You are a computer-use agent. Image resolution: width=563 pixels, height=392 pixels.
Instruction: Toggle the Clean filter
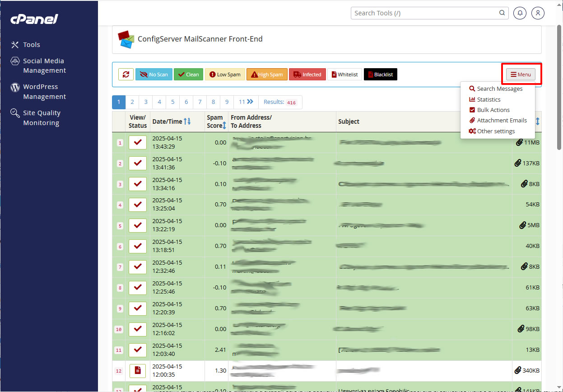click(188, 75)
